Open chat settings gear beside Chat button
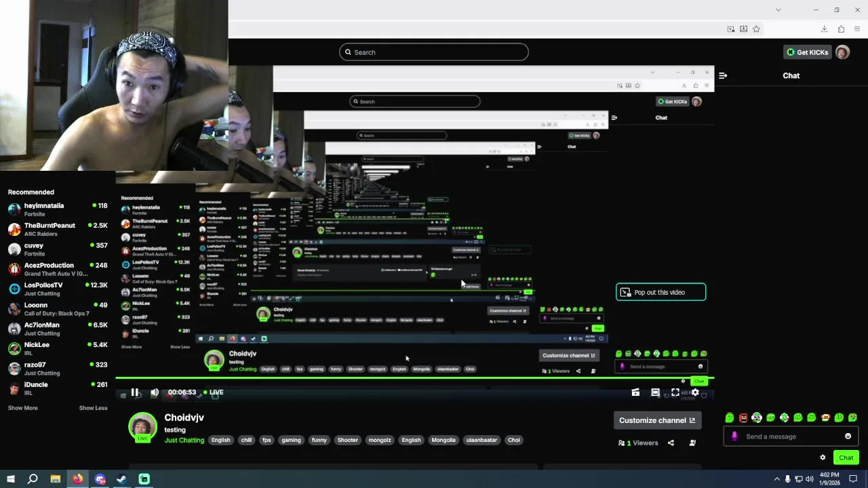Image resolution: width=868 pixels, height=488 pixels. click(x=823, y=457)
